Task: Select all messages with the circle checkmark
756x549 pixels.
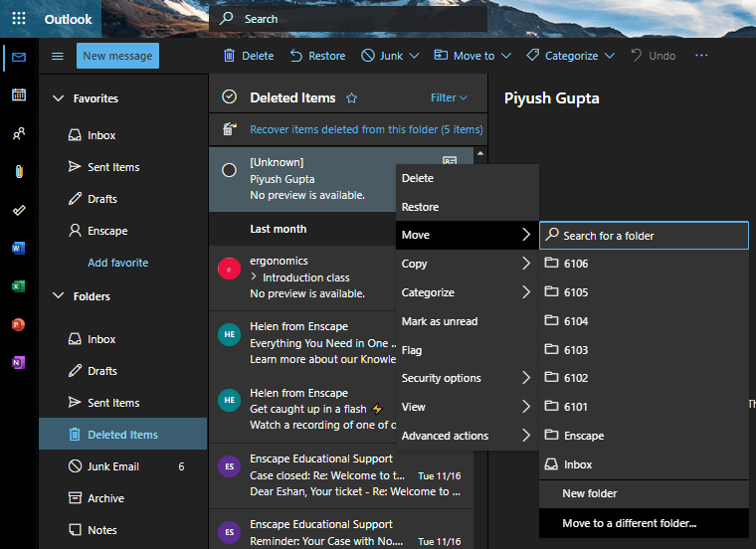Action: coord(229,96)
